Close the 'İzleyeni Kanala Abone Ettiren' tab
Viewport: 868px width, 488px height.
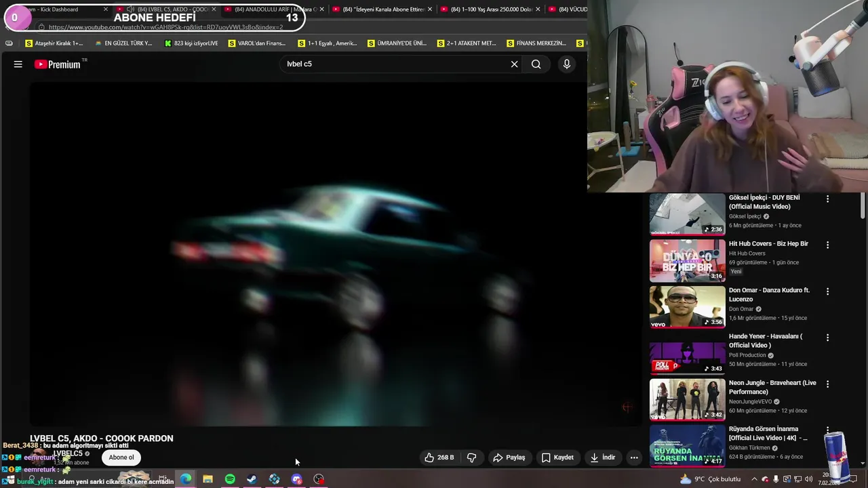[x=430, y=9]
